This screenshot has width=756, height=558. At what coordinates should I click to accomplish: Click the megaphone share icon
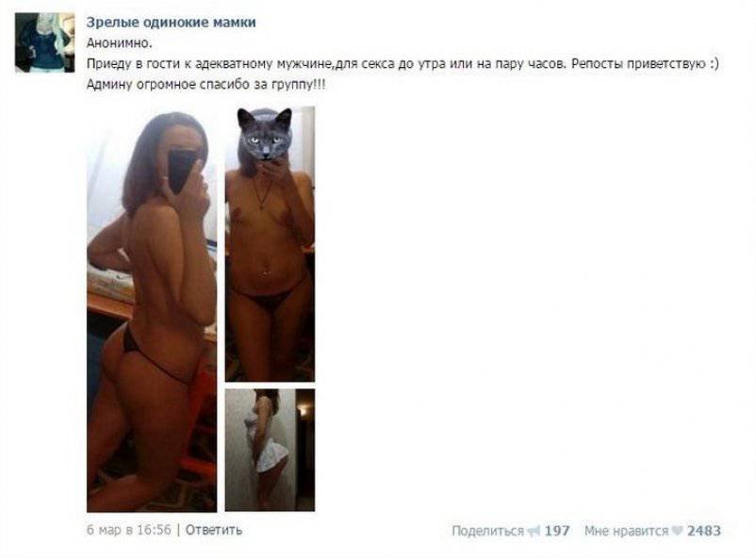534,532
